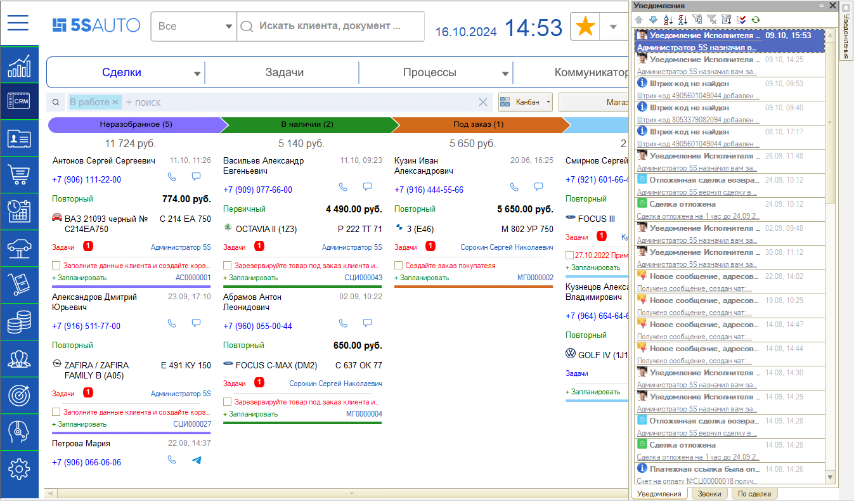
Task: Open the car service lift section
Action: (x=19, y=249)
